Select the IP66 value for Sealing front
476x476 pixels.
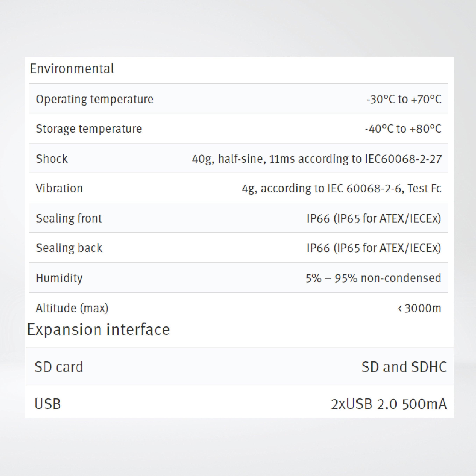point(374,218)
